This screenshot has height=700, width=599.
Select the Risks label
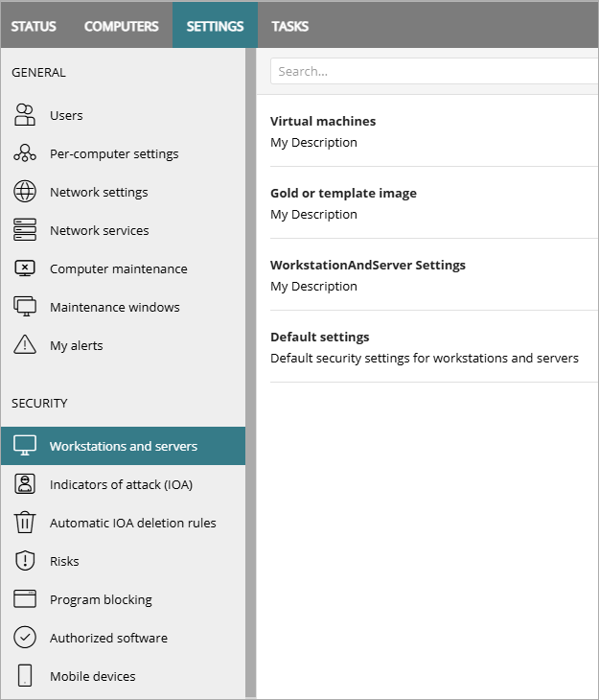point(64,561)
